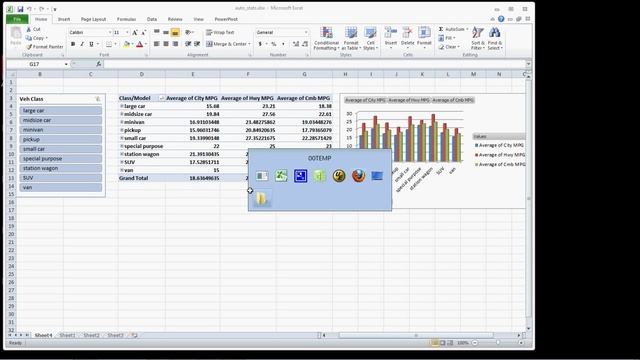
Task: Toggle the large car slicer item
Action: click(60, 111)
